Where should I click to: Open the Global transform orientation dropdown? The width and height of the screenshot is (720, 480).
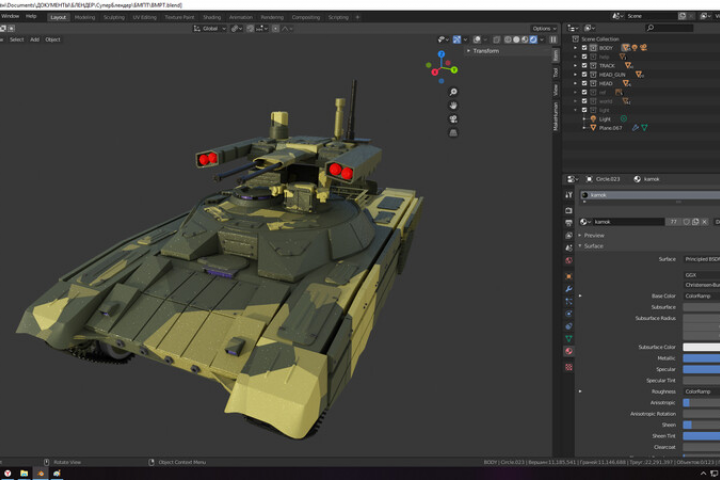[x=210, y=28]
